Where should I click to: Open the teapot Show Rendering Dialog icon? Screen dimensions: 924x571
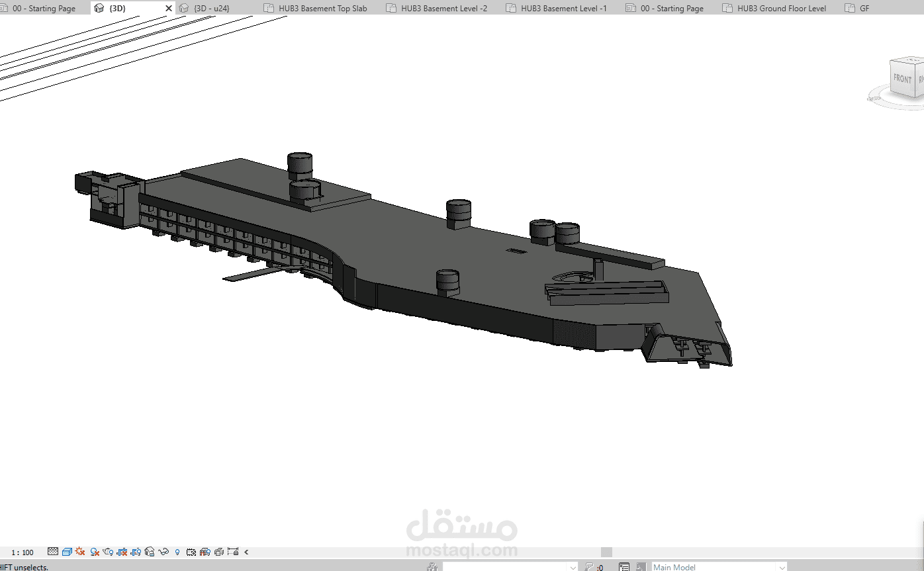tap(108, 552)
